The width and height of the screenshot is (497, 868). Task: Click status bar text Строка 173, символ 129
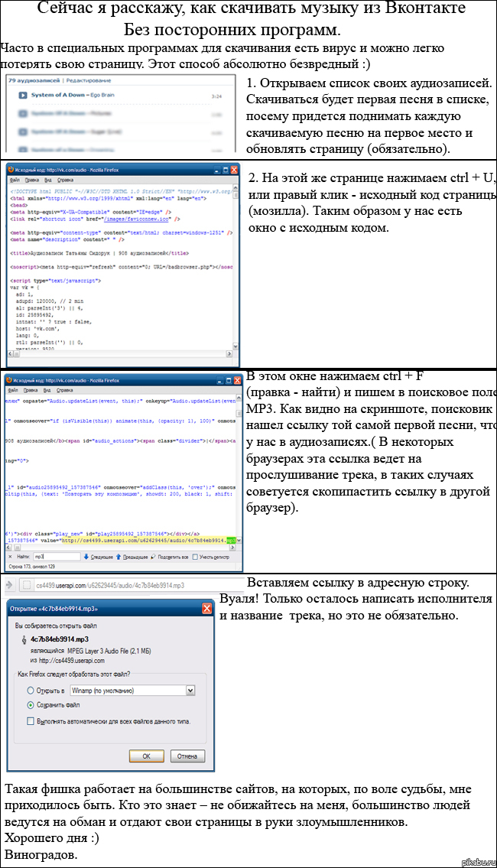(x=32, y=567)
